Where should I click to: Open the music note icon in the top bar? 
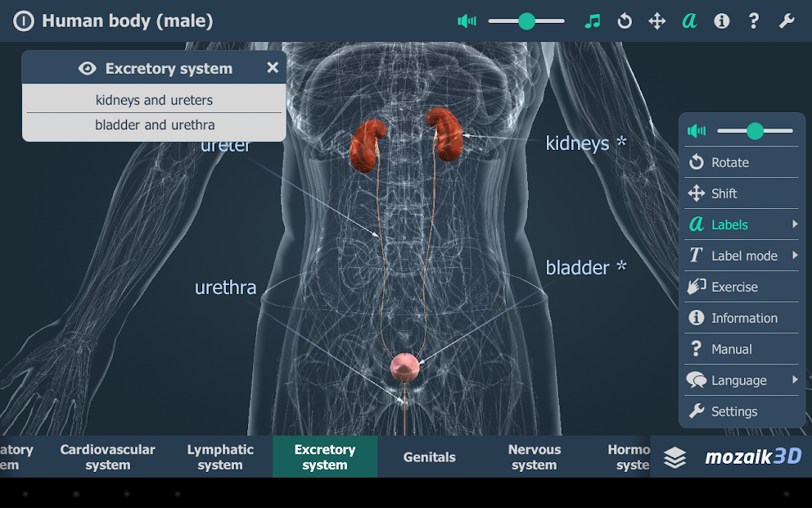click(592, 20)
